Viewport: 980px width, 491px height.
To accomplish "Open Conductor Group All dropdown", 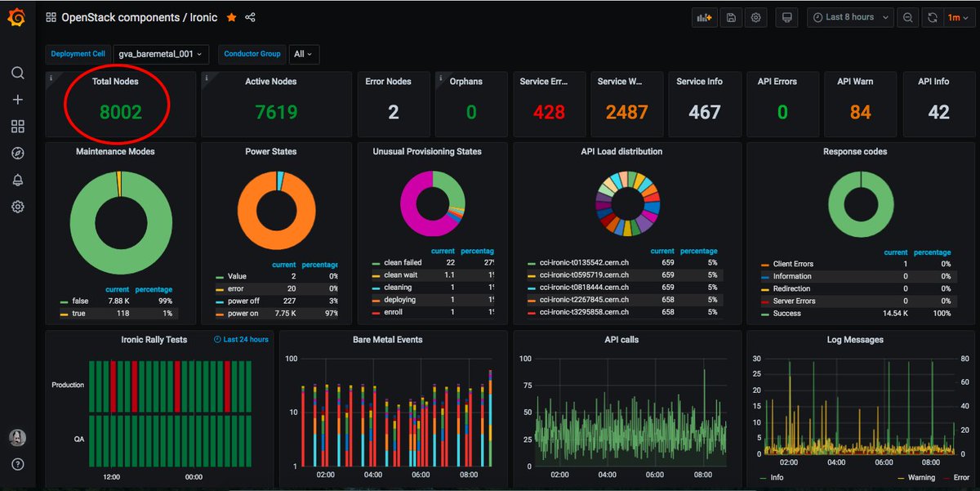I will (x=302, y=54).
